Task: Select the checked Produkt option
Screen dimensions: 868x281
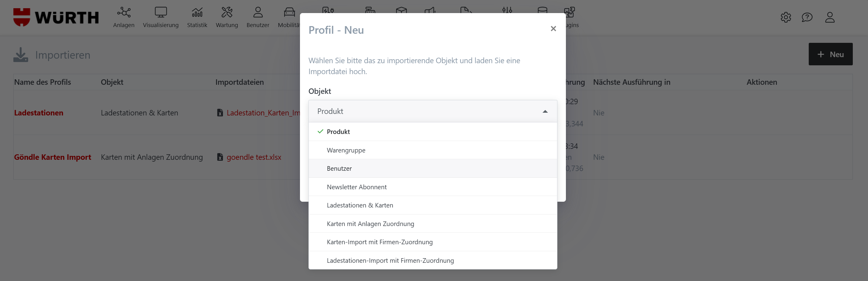Action: [x=338, y=132]
